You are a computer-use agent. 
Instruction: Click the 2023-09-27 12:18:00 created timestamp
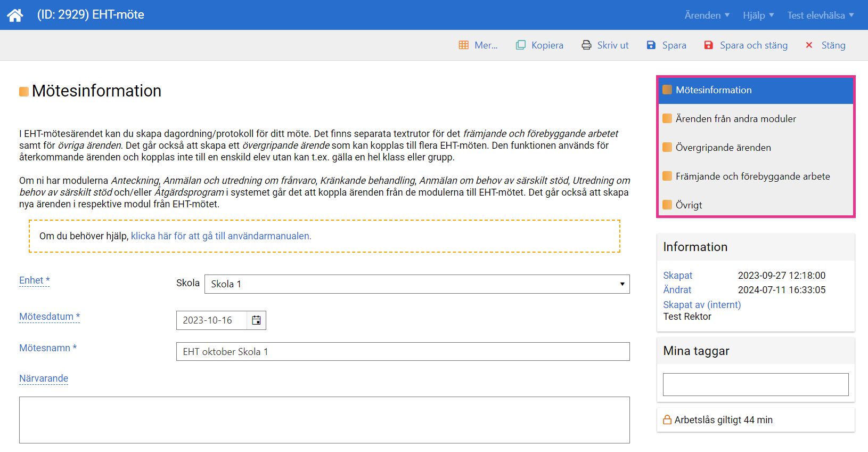[781, 276]
